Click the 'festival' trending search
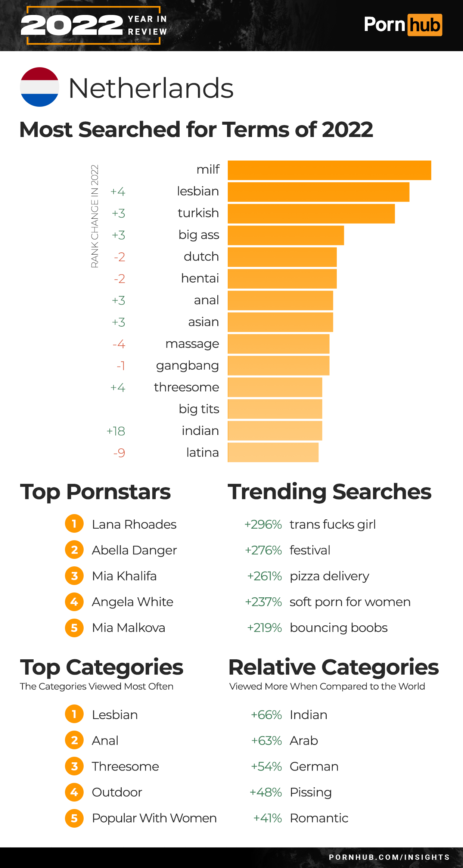This screenshot has width=463, height=868. 310,550
